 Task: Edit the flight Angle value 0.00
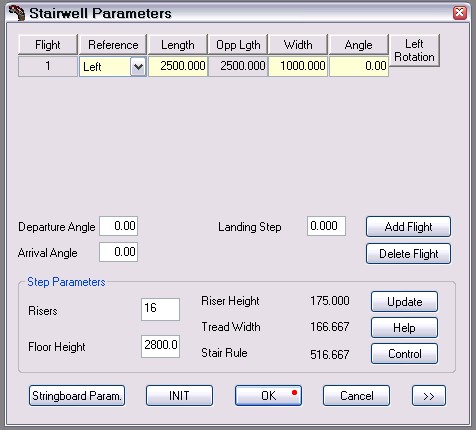(x=359, y=66)
